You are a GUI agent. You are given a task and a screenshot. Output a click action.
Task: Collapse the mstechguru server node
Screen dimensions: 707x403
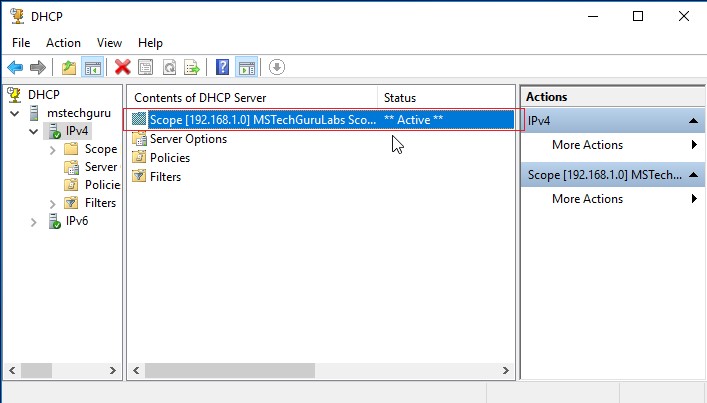14,113
